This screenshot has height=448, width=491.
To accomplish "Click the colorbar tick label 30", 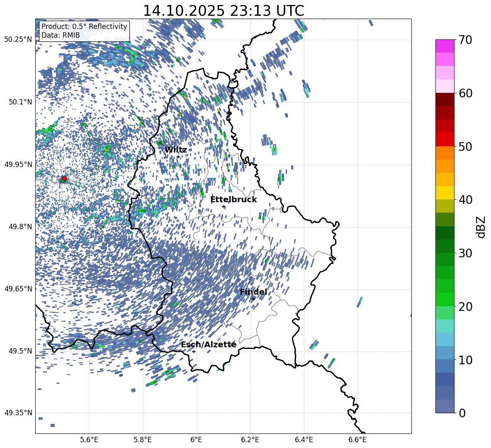I will coord(465,253).
